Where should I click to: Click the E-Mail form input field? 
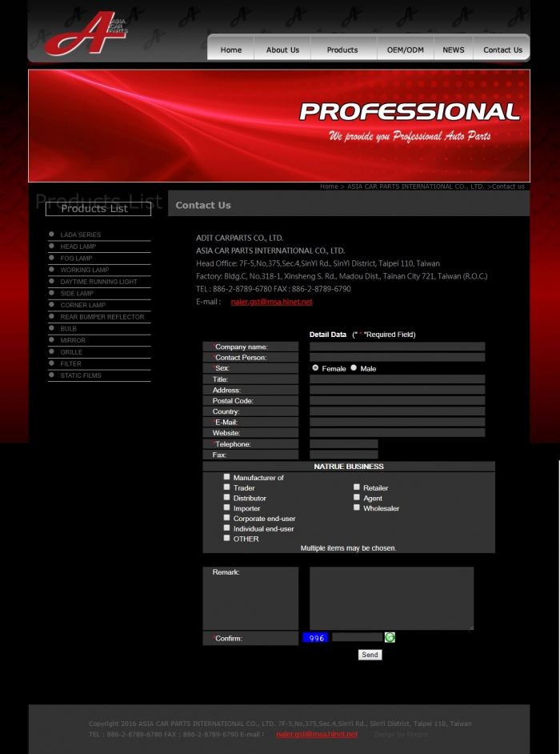[397, 422]
